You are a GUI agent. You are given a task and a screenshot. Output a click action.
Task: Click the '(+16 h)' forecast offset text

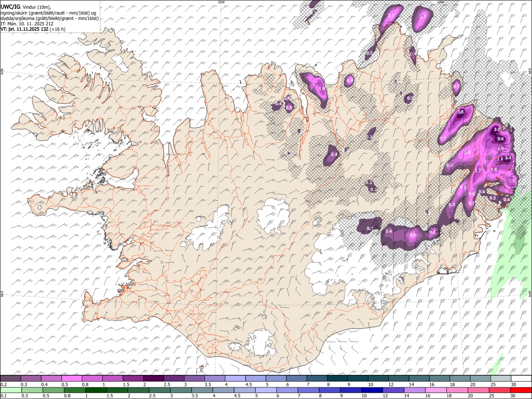pyautogui.click(x=57, y=29)
